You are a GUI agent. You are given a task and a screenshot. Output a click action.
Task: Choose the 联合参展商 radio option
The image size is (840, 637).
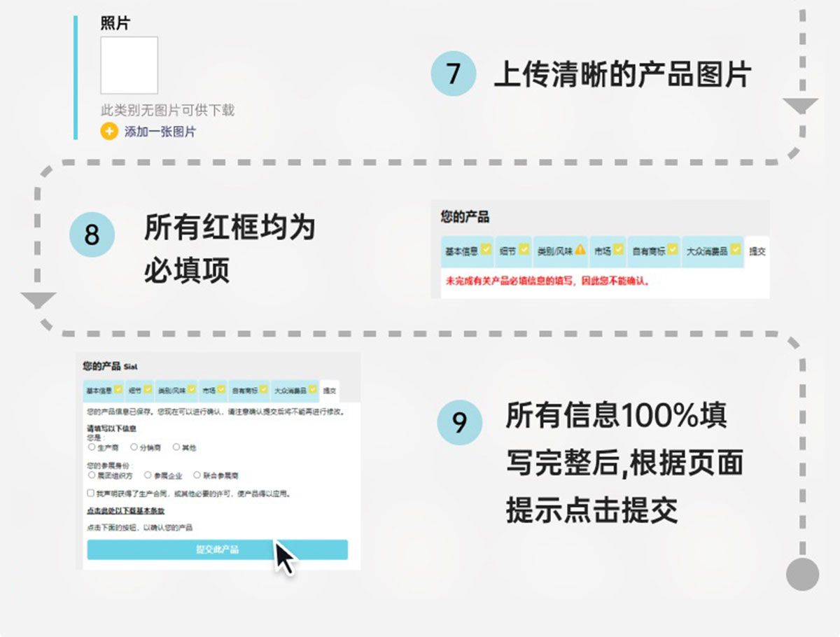(x=197, y=475)
